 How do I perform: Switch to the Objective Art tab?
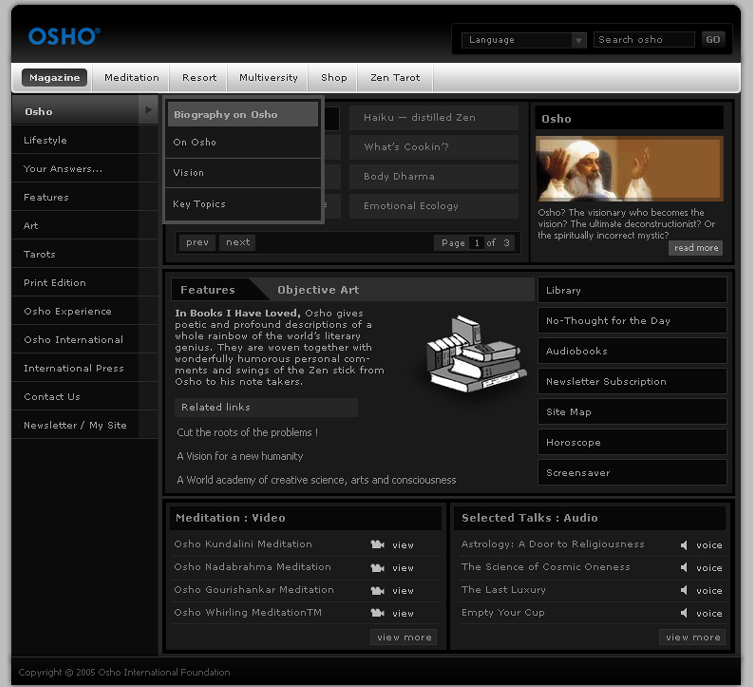[x=318, y=289]
